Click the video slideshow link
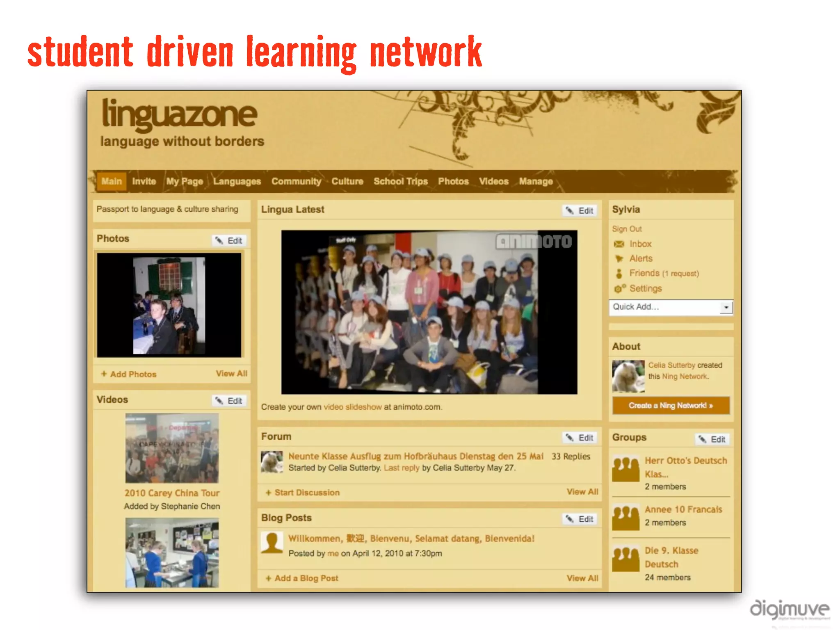Screen dimensions: 840x630 pos(353,407)
